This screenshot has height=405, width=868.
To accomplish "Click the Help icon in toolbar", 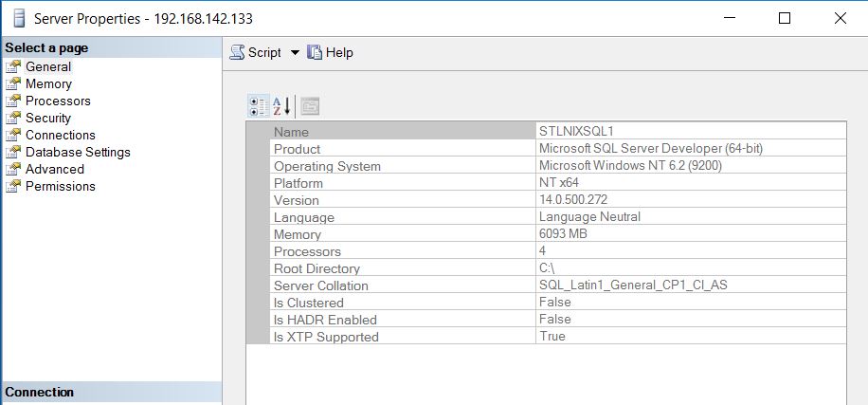I will point(315,52).
